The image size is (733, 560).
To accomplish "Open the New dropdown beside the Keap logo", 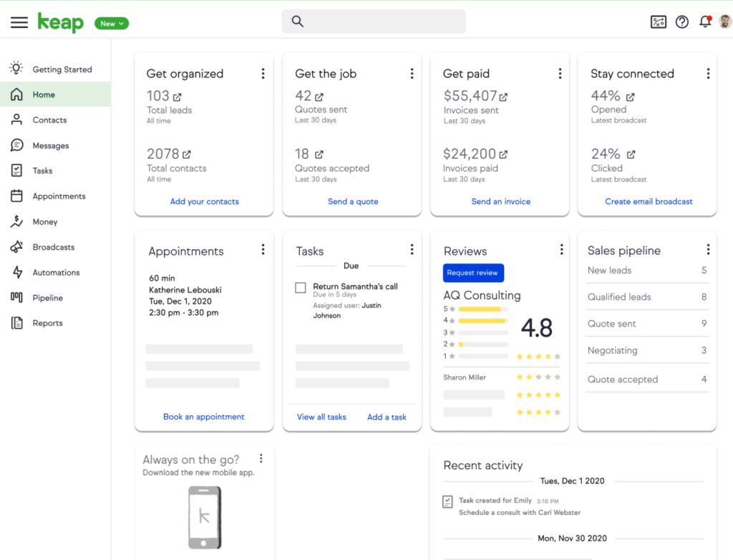I will tap(111, 23).
